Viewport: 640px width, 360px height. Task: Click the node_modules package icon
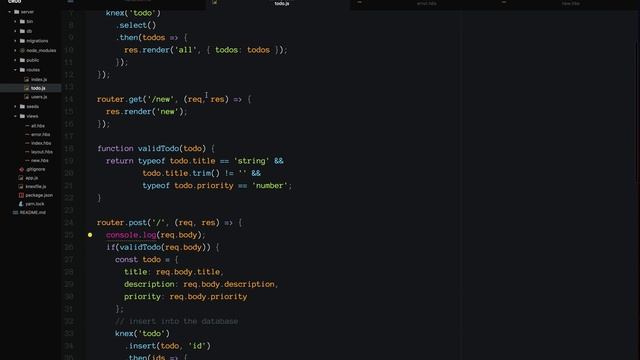pyautogui.click(x=22, y=51)
